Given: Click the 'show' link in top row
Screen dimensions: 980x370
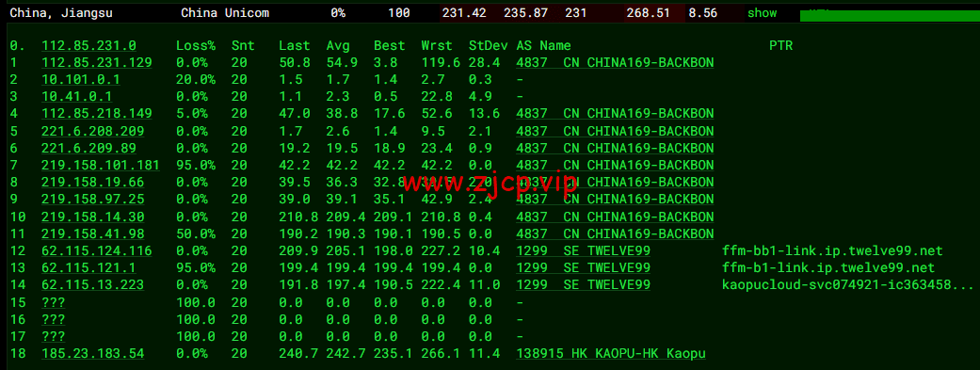Looking at the screenshot, I should [x=762, y=12].
